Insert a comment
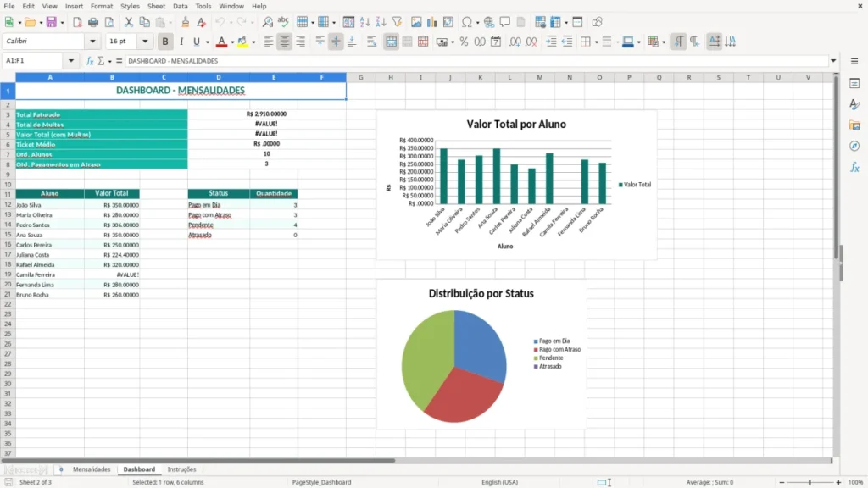Image resolution: width=868 pixels, height=488 pixels. pos(505,22)
